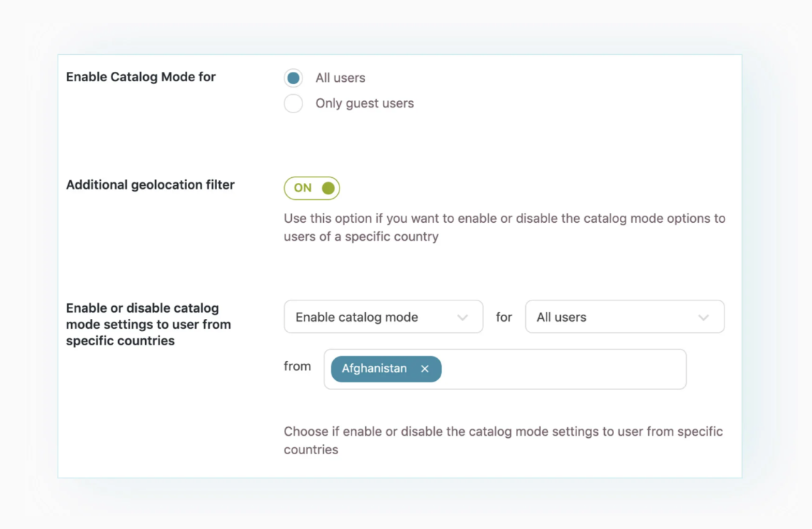
Task: Click the 'All users' radio label text
Action: click(x=340, y=78)
